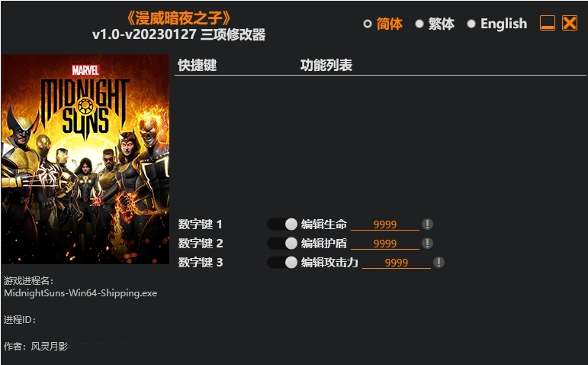588x365 pixels.
Task: Toggle the 编辑生命 switch
Action: click(282, 224)
